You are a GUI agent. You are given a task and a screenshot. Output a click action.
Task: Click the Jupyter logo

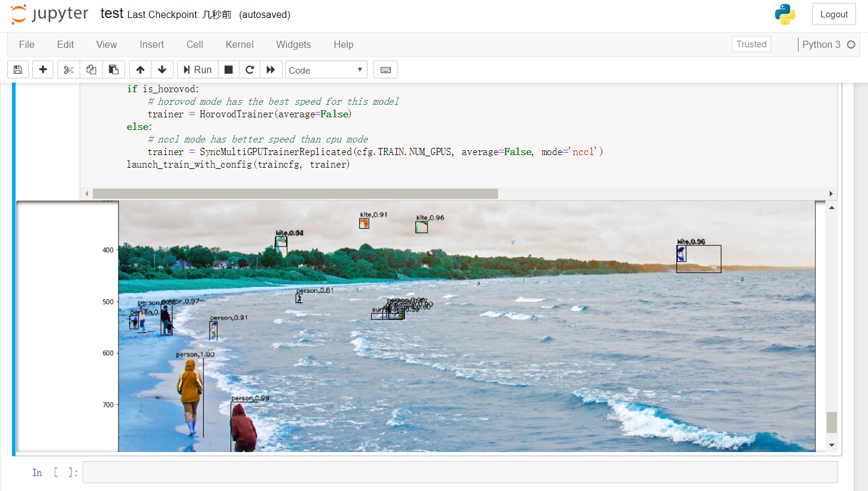pyautogui.click(x=50, y=14)
